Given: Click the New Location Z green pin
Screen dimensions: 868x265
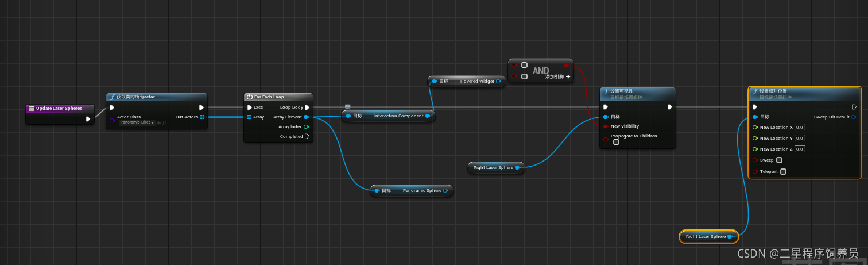Looking at the screenshot, I should pos(755,149).
